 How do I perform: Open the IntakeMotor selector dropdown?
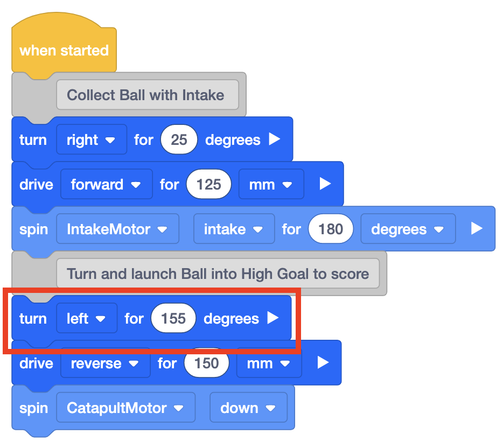point(117,229)
